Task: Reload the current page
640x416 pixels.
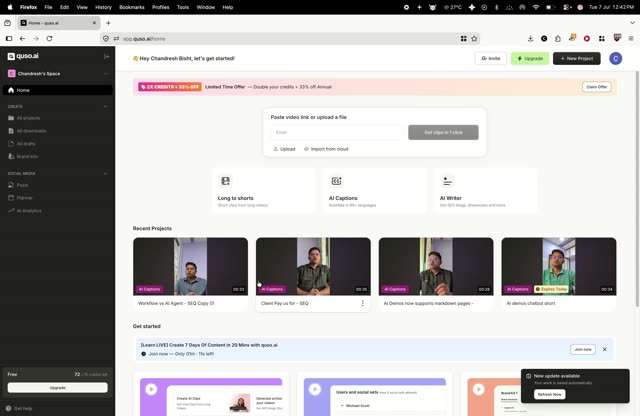Action: point(49,38)
